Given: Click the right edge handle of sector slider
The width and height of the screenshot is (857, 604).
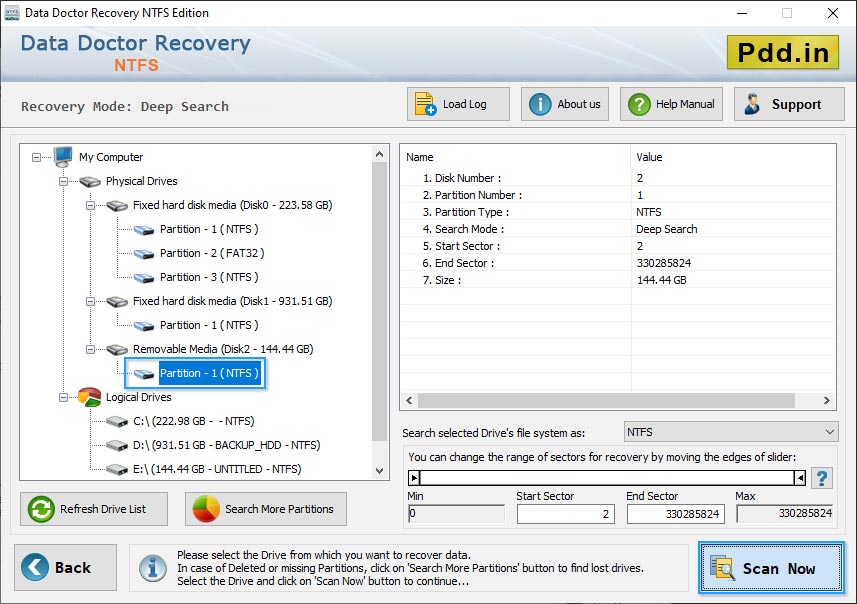Looking at the screenshot, I should (x=800, y=478).
